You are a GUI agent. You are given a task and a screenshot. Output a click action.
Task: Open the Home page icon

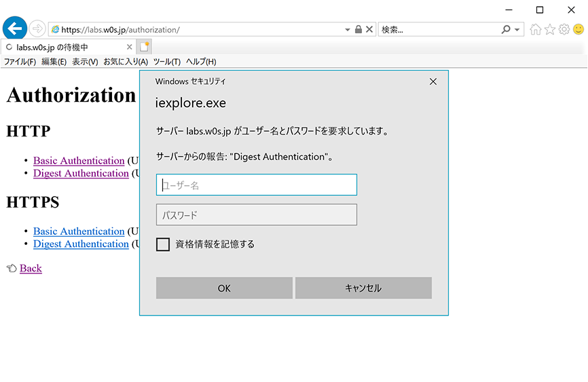pyautogui.click(x=536, y=30)
